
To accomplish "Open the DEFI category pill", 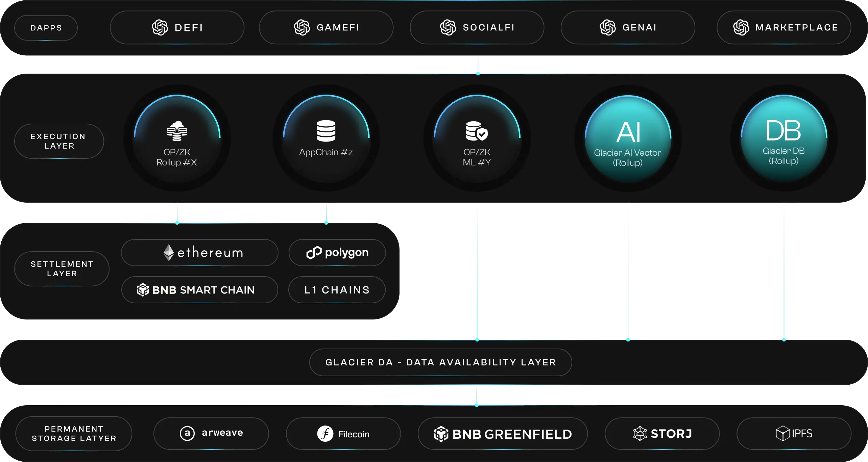I will coord(177,27).
